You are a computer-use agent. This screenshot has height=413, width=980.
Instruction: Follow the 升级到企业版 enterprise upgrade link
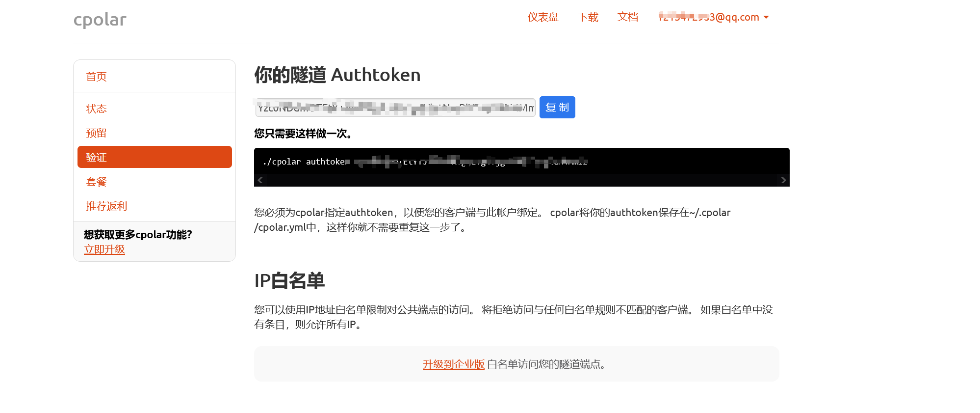pyautogui.click(x=453, y=364)
